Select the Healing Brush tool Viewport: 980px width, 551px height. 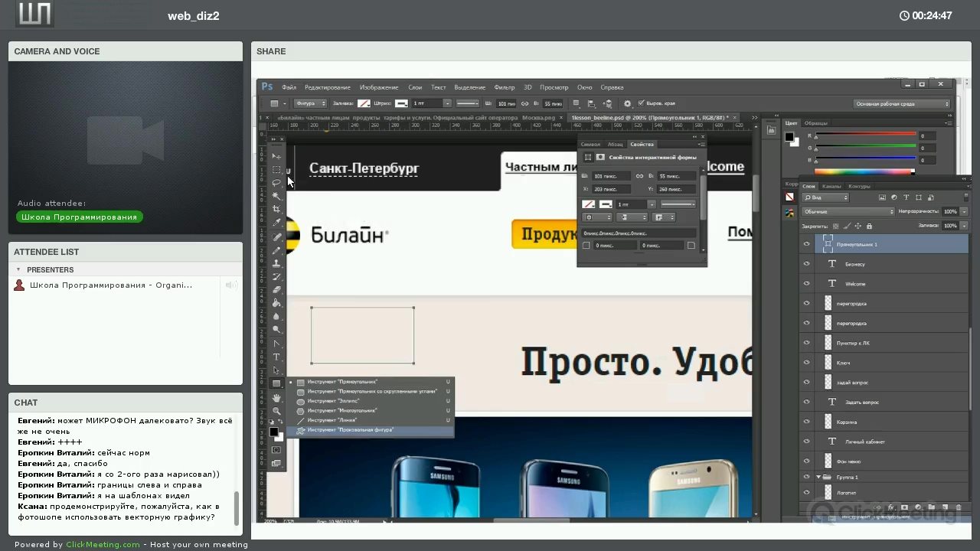tap(276, 236)
